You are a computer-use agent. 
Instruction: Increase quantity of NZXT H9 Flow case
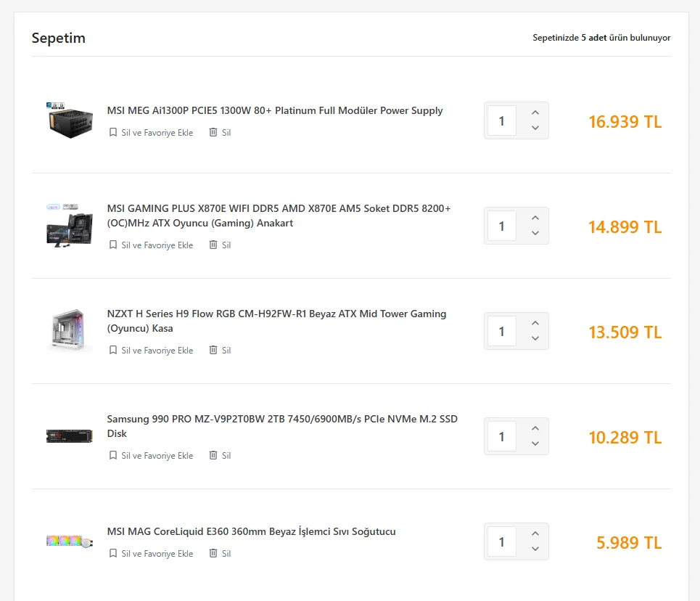(x=535, y=323)
